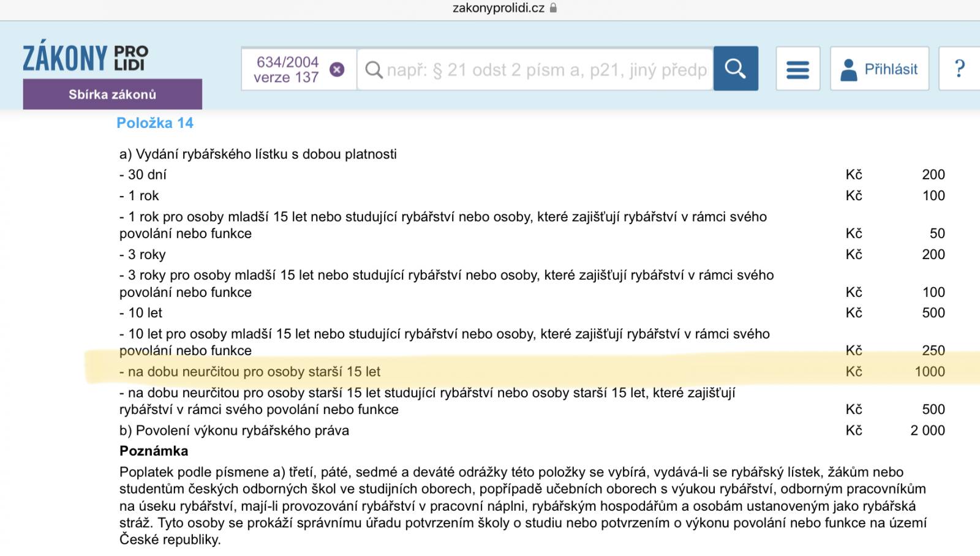Screen dimensions: 980x556
Task: Click the zakonyprolidi.cz address text
Action: [499, 8]
